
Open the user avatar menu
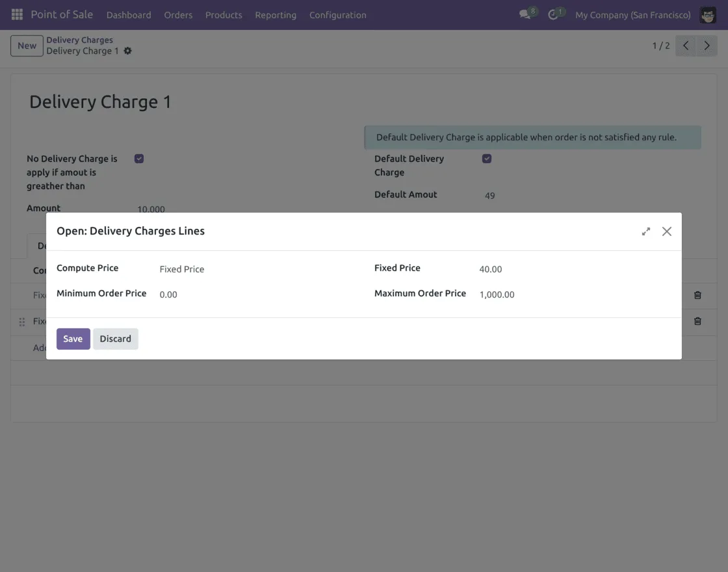point(707,14)
